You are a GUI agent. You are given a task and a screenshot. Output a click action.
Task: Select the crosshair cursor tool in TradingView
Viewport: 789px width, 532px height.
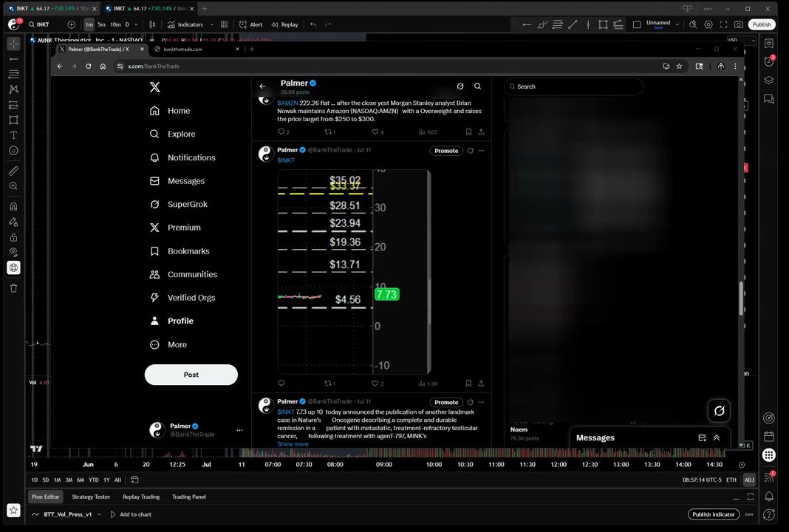(x=13, y=44)
